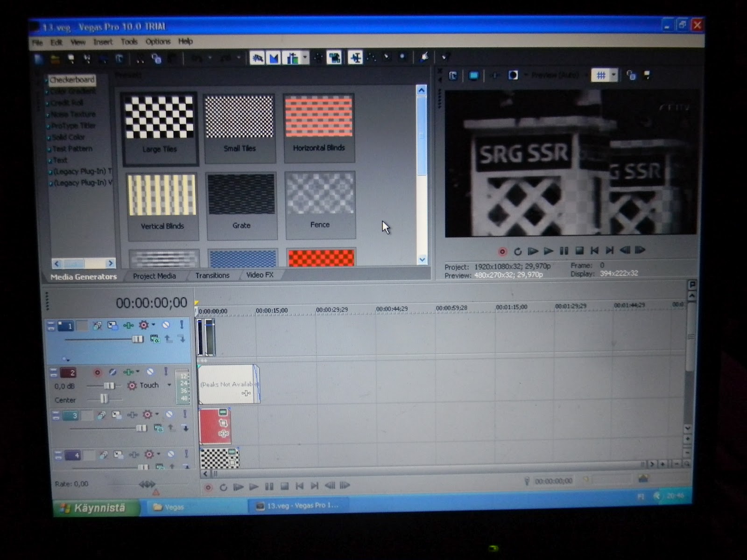The height and width of the screenshot is (560, 747).
Task: Open track 4 automation settings dropdown arrow
Action: click(159, 454)
